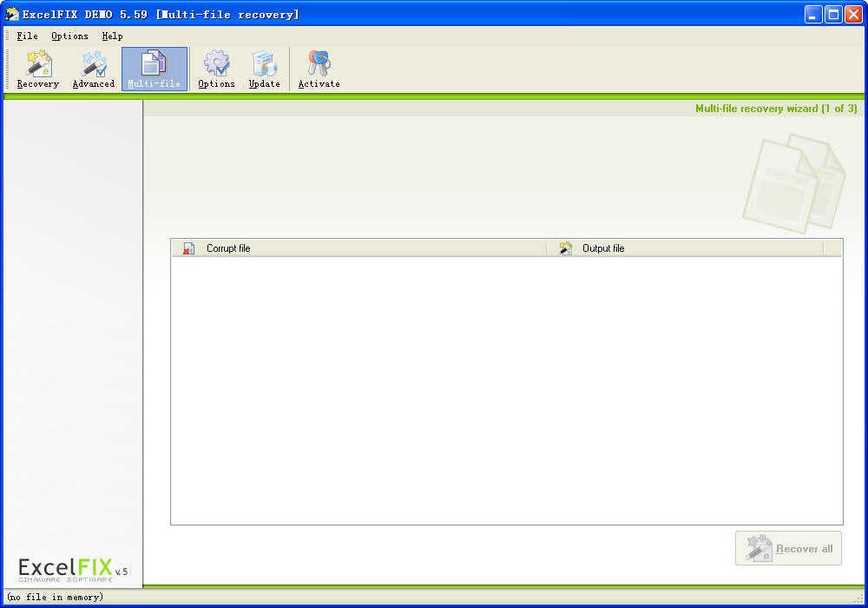Open the Options menu in the menu bar
This screenshot has width=868, height=608.
(69, 36)
